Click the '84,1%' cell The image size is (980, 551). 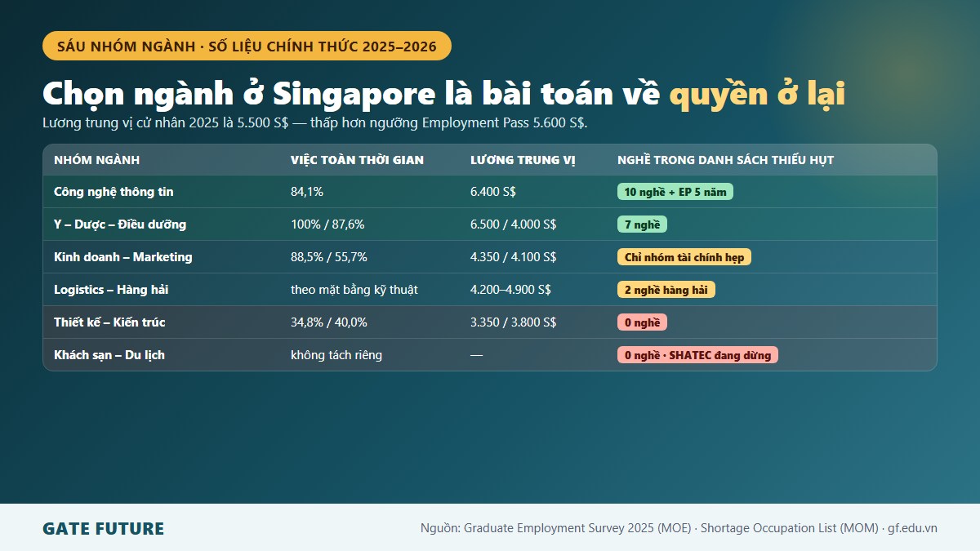point(307,192)
